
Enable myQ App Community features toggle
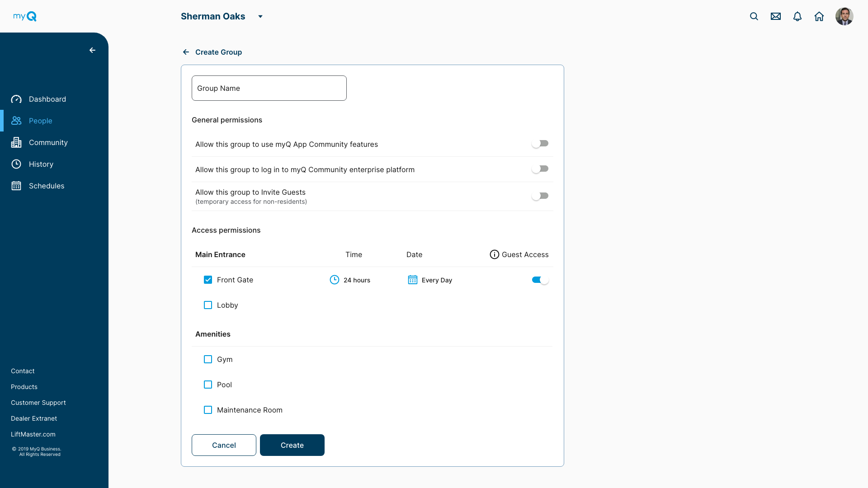click(x=540, y=144)
